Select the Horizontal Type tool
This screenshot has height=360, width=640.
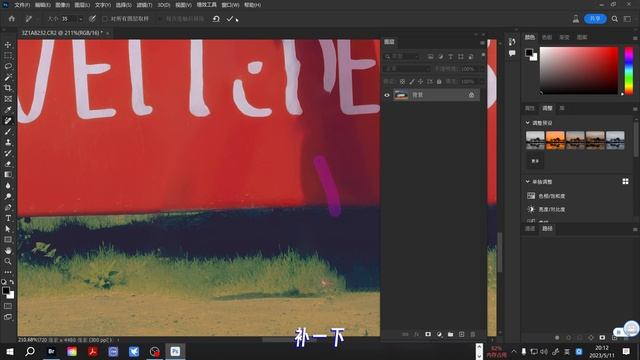[x=8, y=218]
